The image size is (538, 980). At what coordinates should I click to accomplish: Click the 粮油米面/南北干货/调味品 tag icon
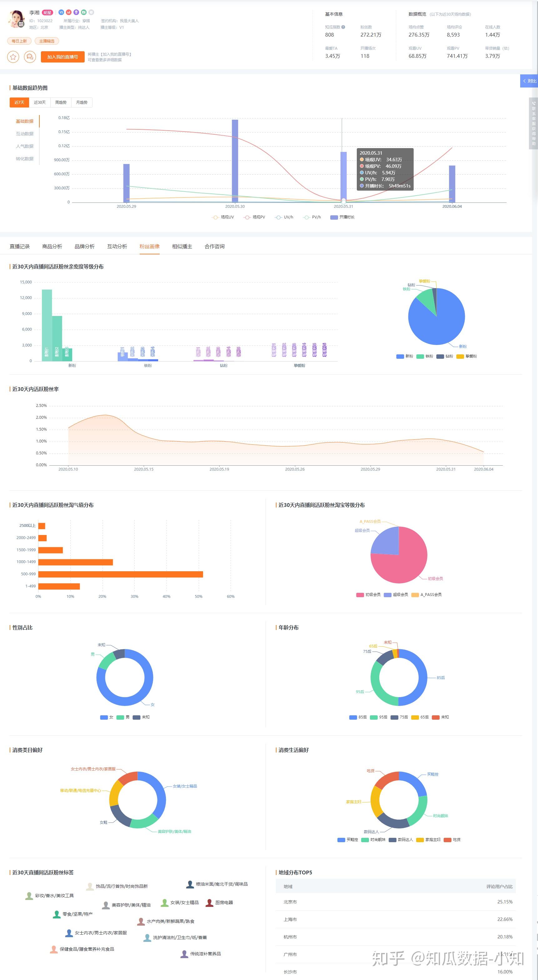pos(190,884)
